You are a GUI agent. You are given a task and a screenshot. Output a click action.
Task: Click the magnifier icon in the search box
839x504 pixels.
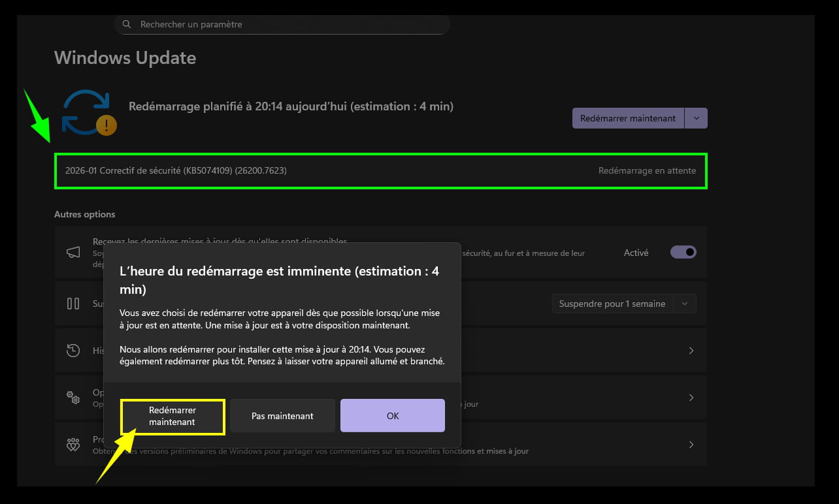[x=127, y=25]
